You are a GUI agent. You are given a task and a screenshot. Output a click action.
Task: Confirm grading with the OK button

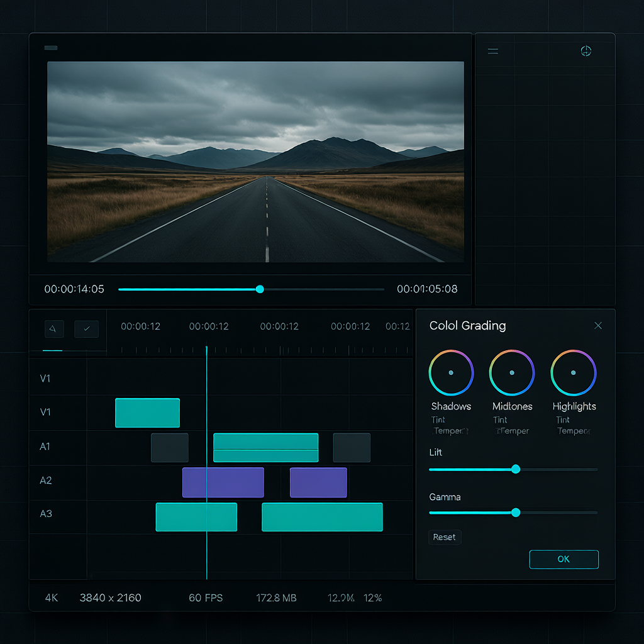click(563, 559)
